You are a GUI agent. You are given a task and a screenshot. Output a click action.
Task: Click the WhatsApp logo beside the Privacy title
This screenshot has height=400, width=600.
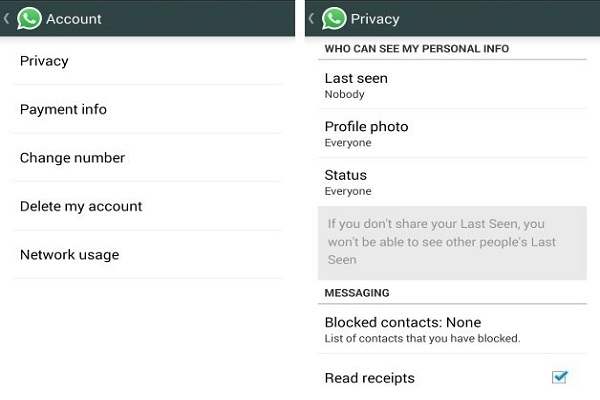click(x=334, y=18)
